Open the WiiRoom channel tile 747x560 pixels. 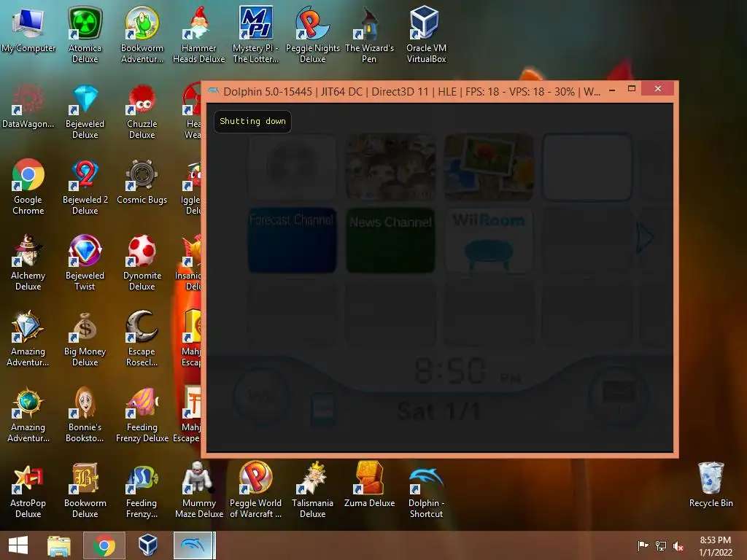(x=488, y=241)
